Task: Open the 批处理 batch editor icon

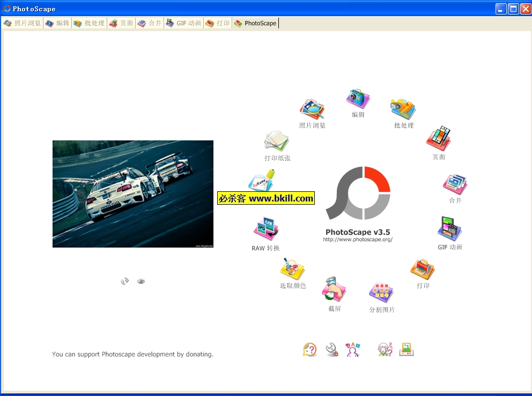Action: pyautogui.click(x=403, y=109)
